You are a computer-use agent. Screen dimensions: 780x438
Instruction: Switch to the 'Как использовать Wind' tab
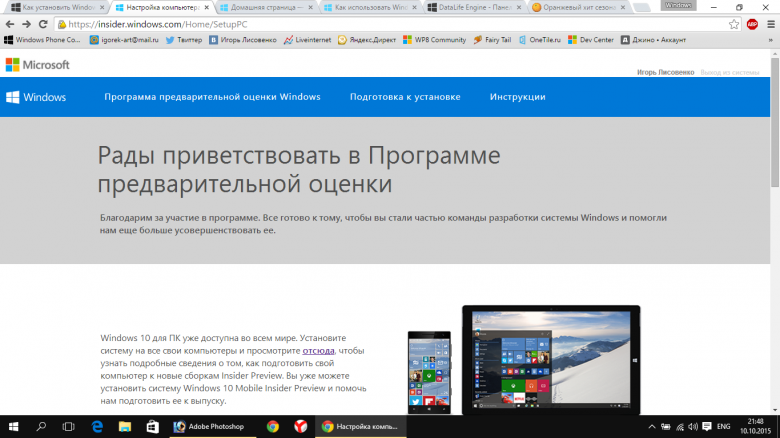[x=368, y=7]
